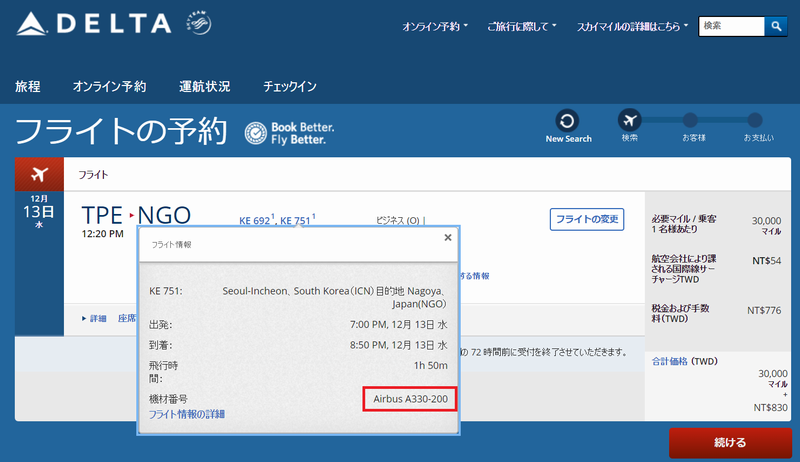Click the 座席 link
Screen dimensions: 800x462
[x=127, y=319]
